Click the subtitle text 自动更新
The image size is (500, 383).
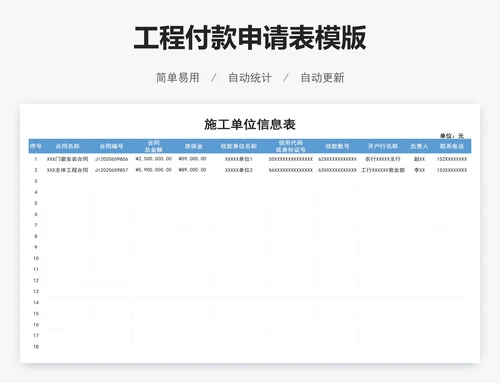tap(322, 78)
